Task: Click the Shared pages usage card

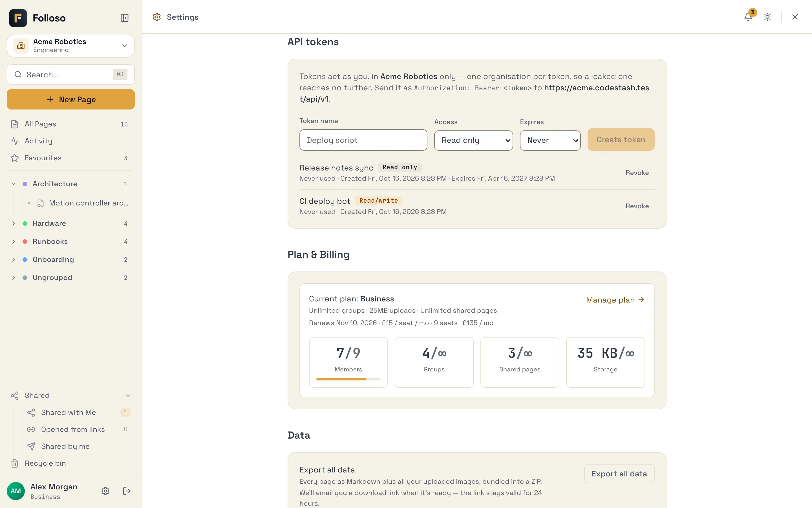Action: [x=520, y=362]
